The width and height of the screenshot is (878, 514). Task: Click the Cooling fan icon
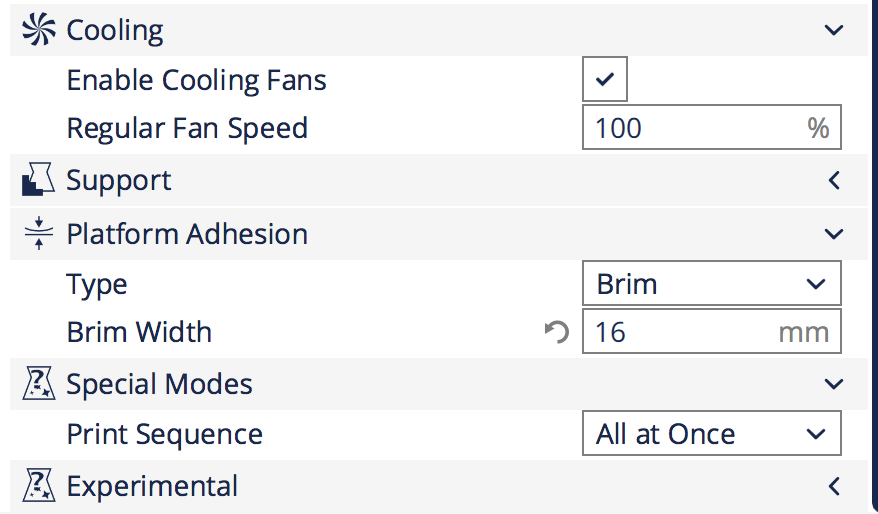click(x=39, y=30)
